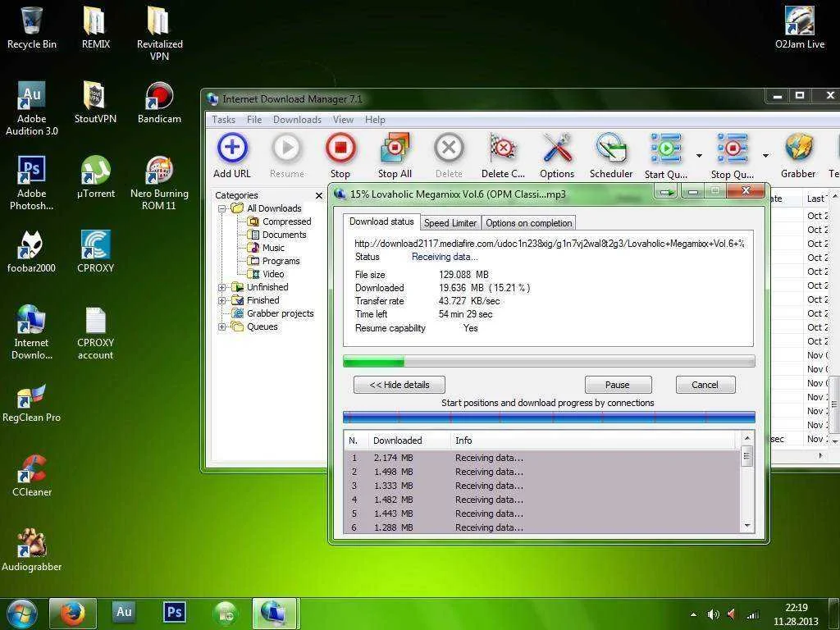Select the CPROXY account text file
The height and width of the screenshot is (630, 840).
click(95, 332)
